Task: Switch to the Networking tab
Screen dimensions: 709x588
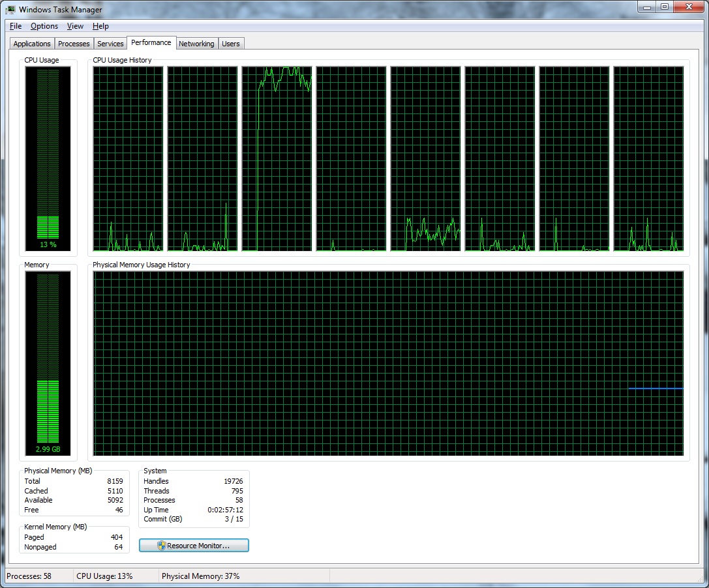Action: [x=196, y=44]
